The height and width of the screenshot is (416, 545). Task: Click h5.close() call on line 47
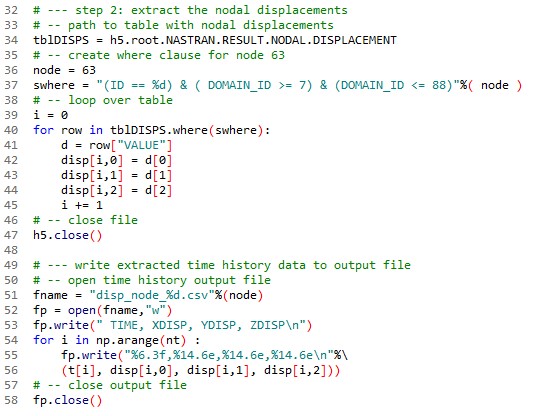(67, 235)
